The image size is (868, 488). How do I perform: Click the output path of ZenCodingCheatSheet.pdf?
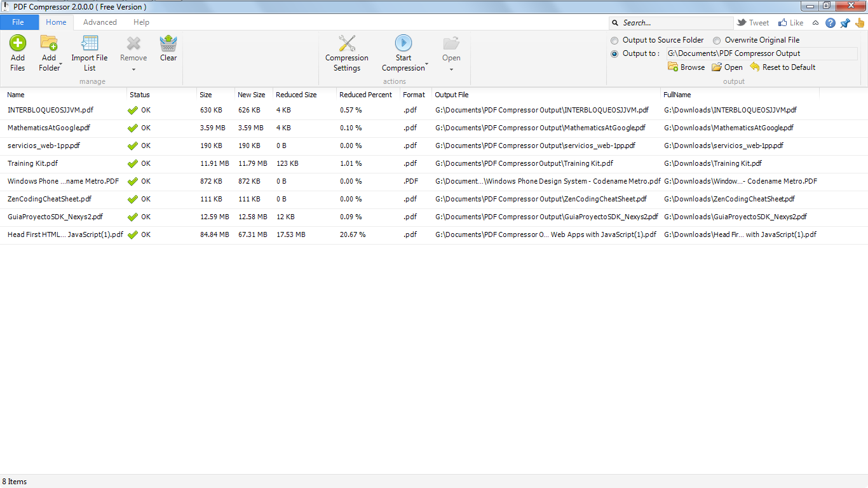(541, 199)
